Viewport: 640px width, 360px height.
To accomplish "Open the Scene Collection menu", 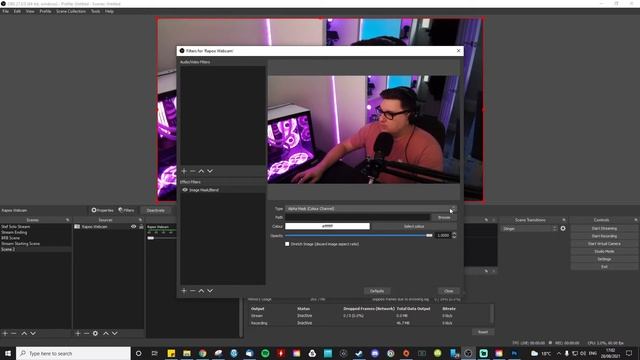I will click(71, 11).
